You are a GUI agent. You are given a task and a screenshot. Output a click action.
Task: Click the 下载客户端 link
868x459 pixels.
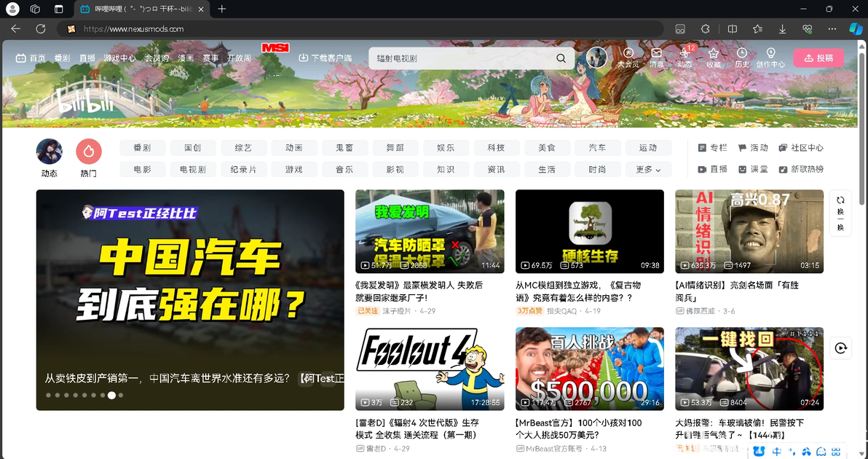click(325, 58)
